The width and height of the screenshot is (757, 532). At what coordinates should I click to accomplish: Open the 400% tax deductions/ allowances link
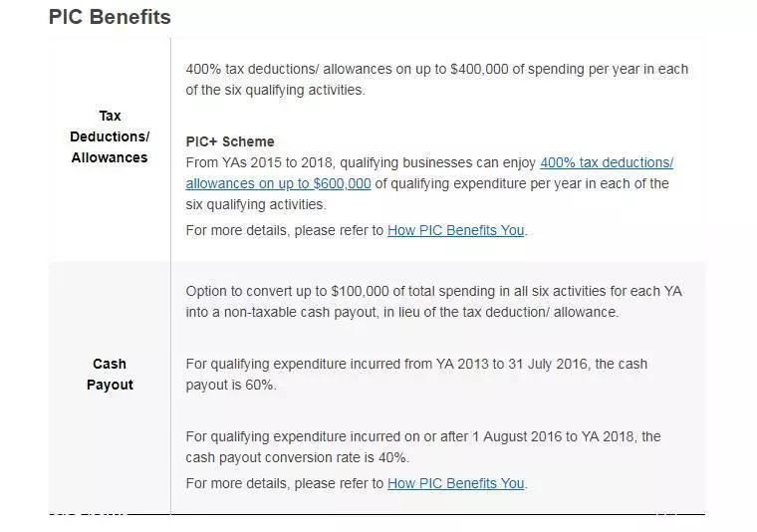pos(607,162)
